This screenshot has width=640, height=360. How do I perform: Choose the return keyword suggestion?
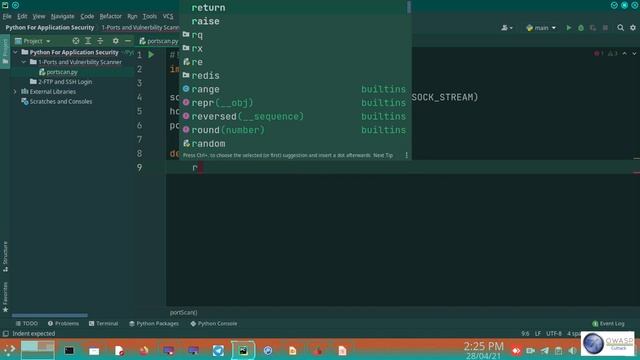[294, 8]
